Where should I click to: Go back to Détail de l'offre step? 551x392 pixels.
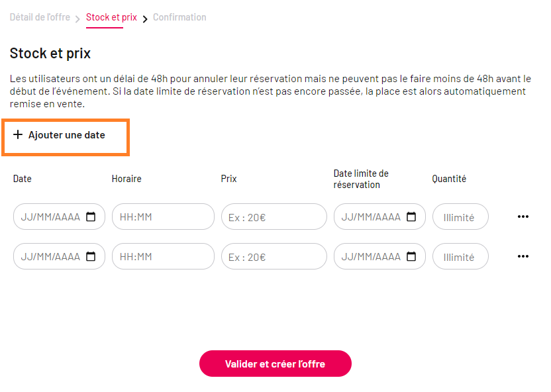point(40,17)
